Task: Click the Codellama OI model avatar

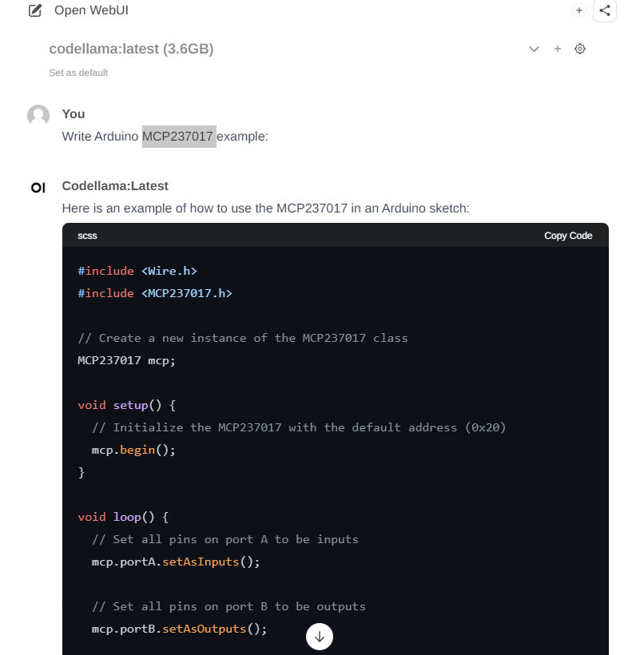Action: click(x=38, y=188)
